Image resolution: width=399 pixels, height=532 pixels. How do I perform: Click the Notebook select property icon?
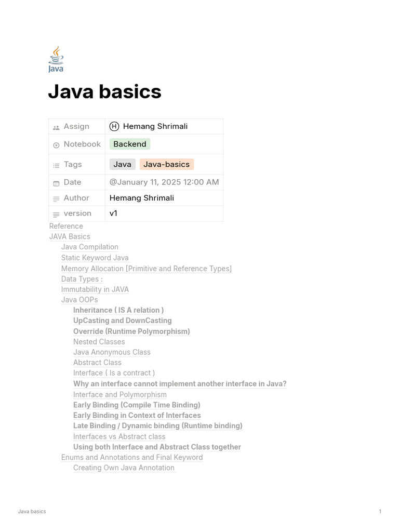(x=56, y=145)
